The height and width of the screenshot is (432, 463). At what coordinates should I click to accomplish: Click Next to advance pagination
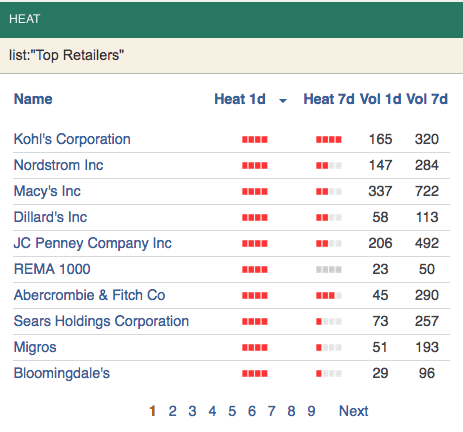coord(354,411)
